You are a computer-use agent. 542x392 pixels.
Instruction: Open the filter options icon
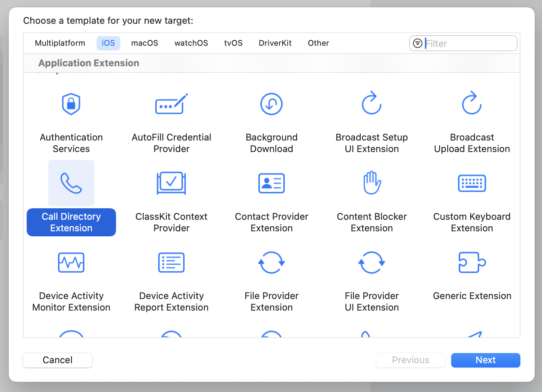[x=418, y=43]
